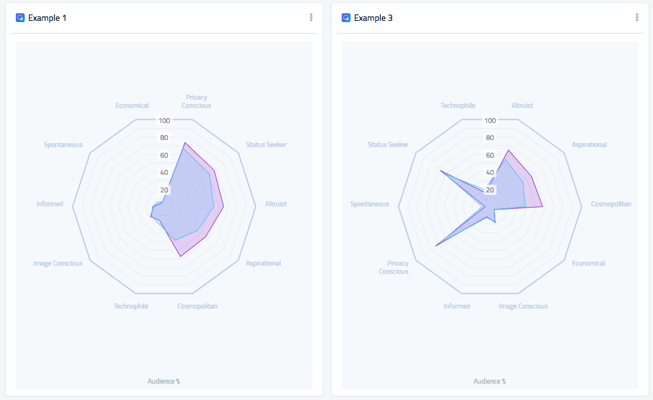Open the Example 1 three-dot options menu

[x=311, y=18]
